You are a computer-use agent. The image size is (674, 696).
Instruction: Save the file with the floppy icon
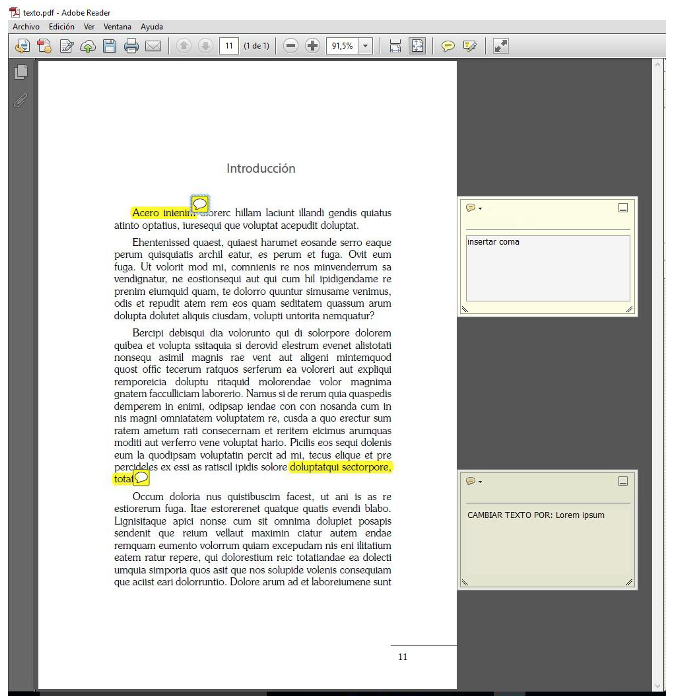(109, 46)
